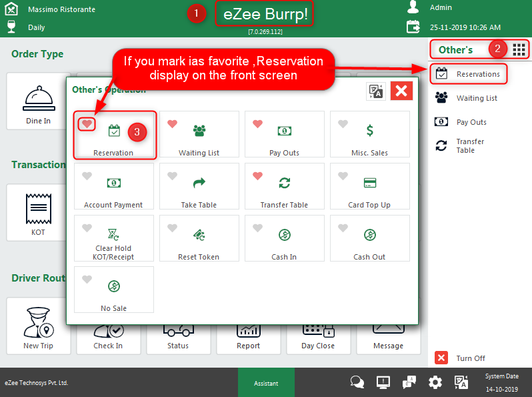Favorite the No Sale heart
532x397 pixels.
coord(87,279)
